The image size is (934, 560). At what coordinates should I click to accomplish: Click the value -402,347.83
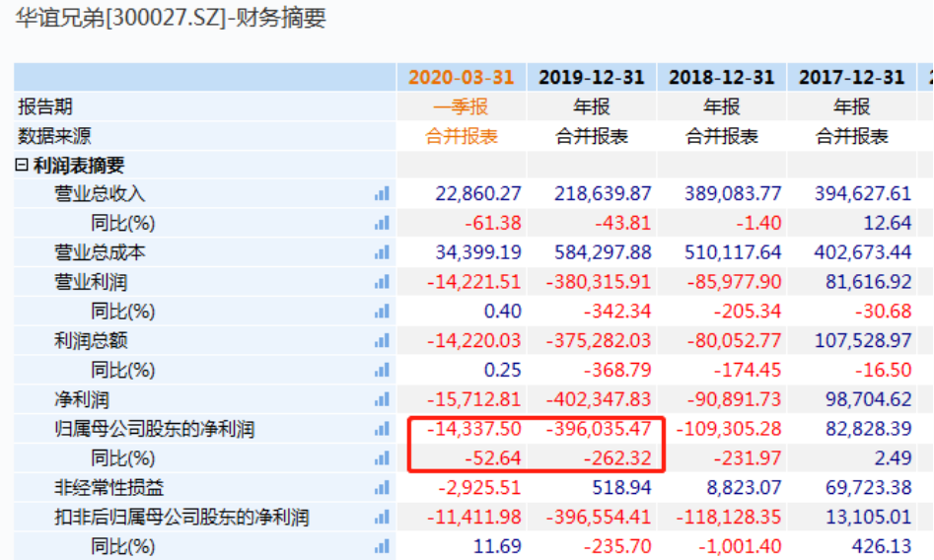pos(598,399)
